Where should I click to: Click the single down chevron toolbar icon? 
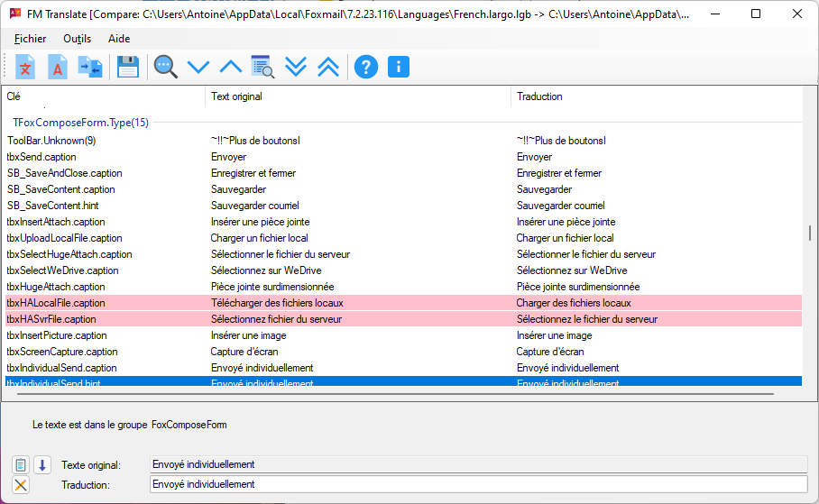(198, 67)
